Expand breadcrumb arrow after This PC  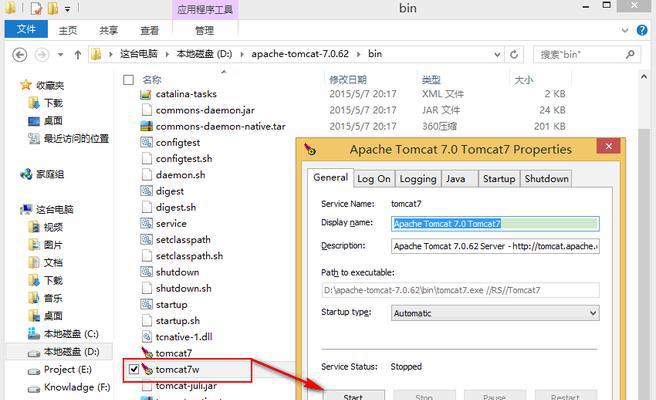tap(167, 54)
